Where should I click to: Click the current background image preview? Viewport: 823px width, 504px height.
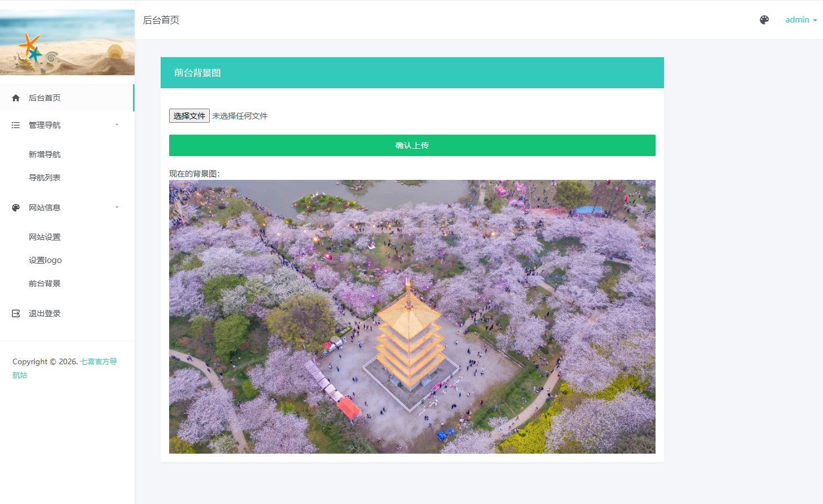(x=412, y=316)
